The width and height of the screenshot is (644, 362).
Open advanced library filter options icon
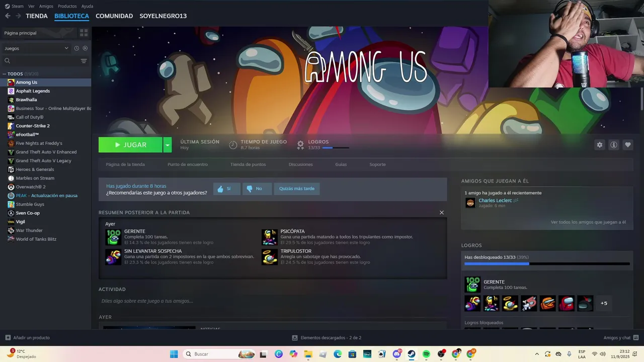[x=84, y=61]
